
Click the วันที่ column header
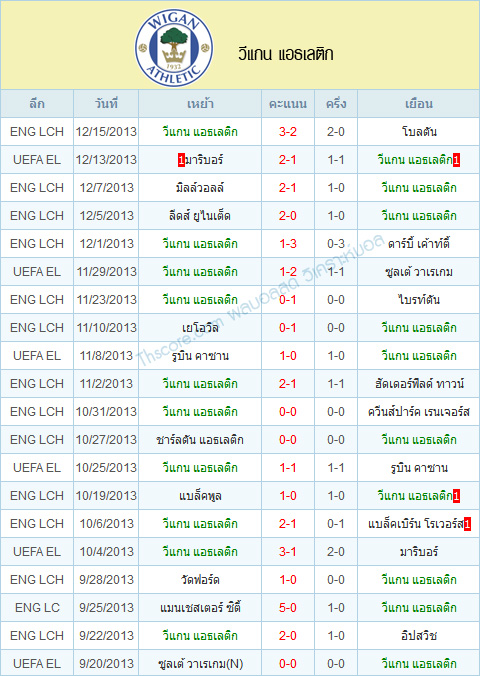click(106, 104)
